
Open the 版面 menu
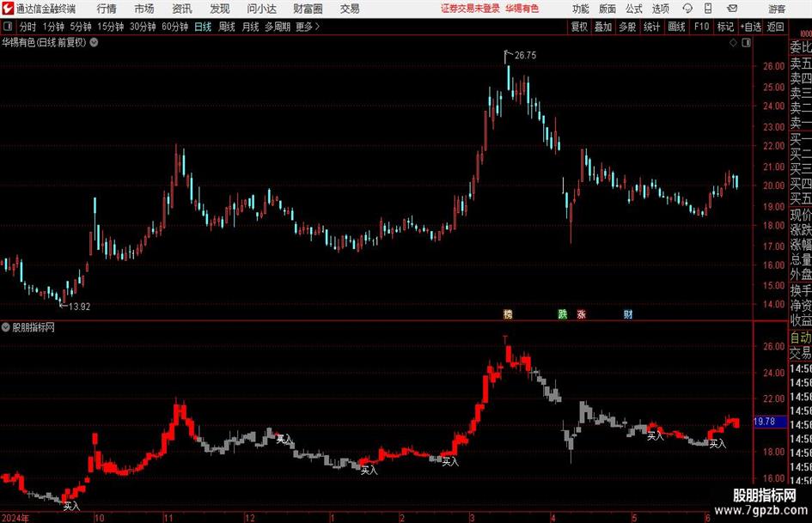coord(607,9)
